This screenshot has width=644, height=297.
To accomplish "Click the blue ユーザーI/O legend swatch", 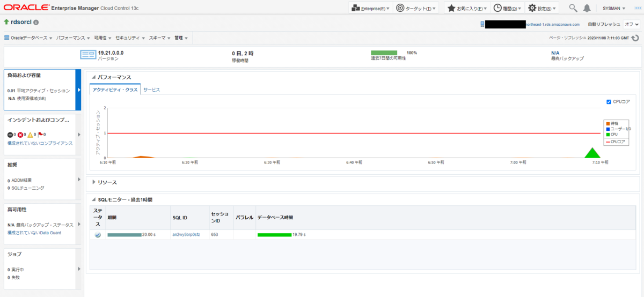I will (x=608, y=129).
